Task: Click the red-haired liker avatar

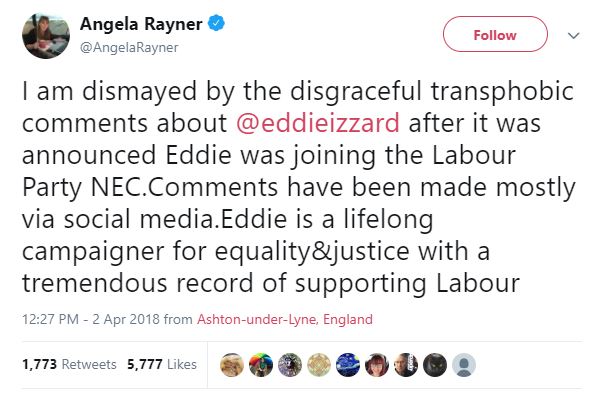Action: coord(377,365)
